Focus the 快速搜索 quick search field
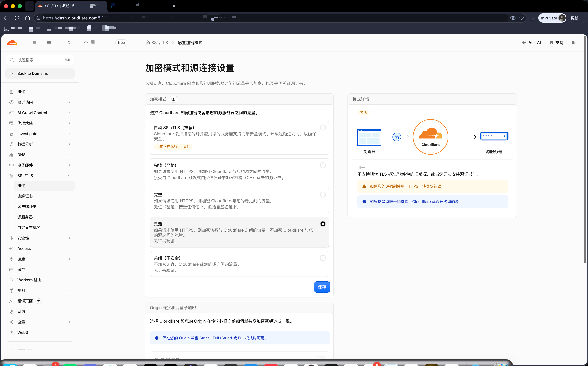The image size is (588, 366). tap(40, 60)
